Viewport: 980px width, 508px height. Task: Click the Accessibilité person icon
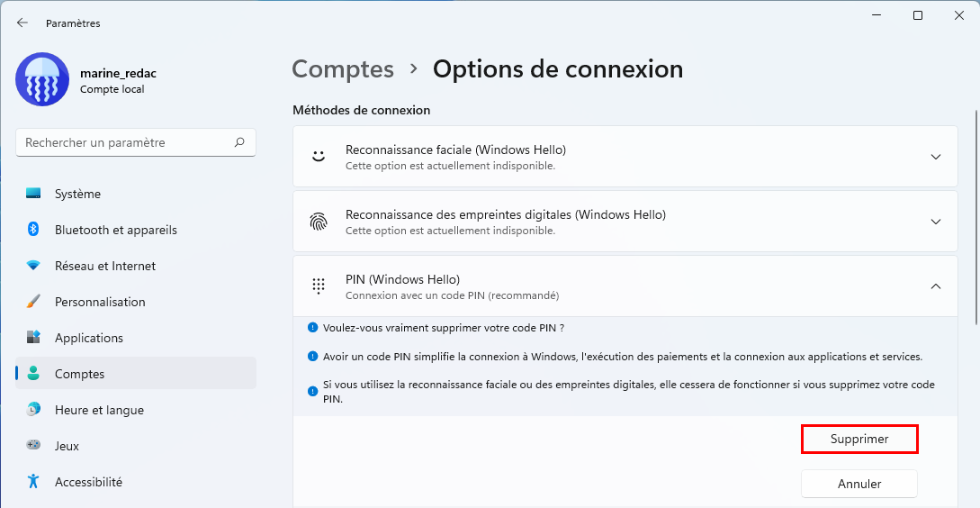(33, 482)
